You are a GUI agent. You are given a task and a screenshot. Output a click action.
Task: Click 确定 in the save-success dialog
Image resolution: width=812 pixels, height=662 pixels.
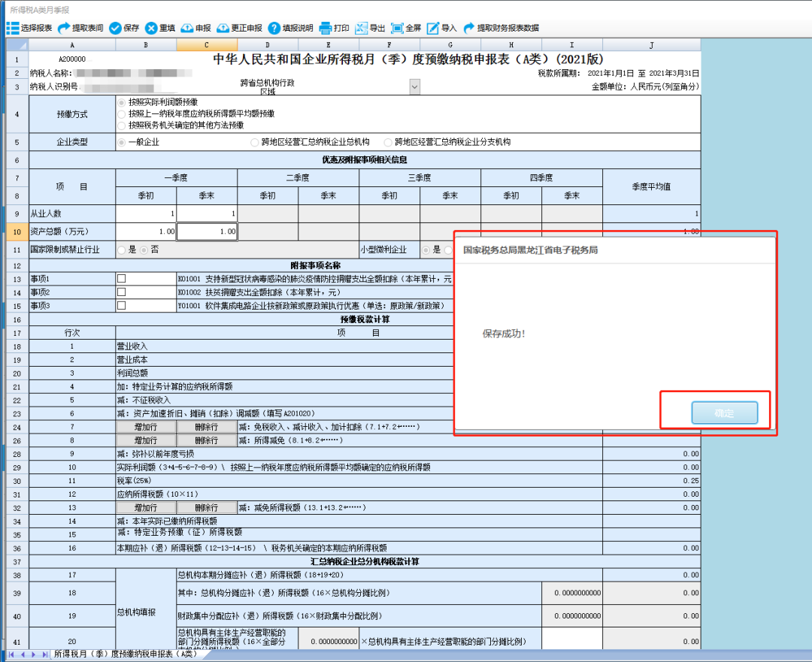point(724,413)
